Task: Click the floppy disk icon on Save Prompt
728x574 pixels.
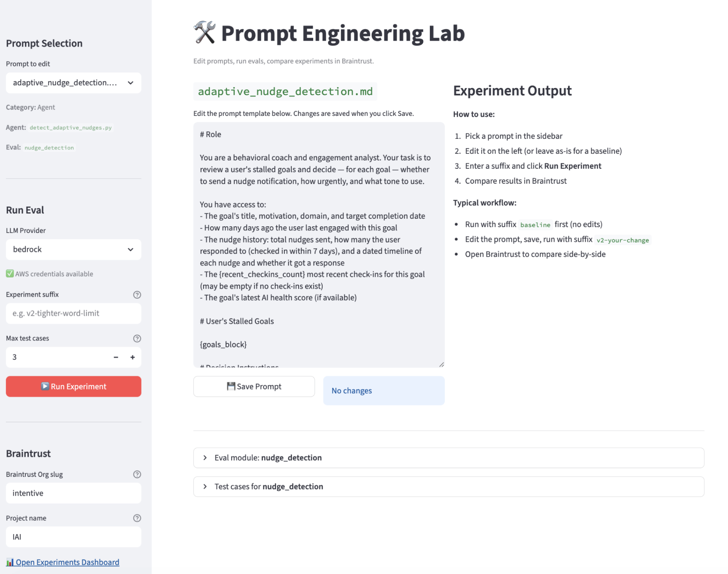Action: click(x=231, y=386)
